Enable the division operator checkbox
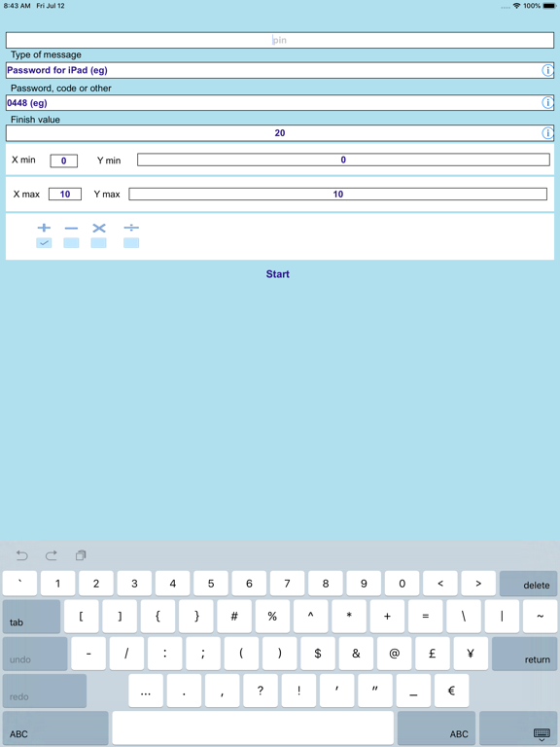The height and width of the screenshot is (747, 560). tap(131, 243)
